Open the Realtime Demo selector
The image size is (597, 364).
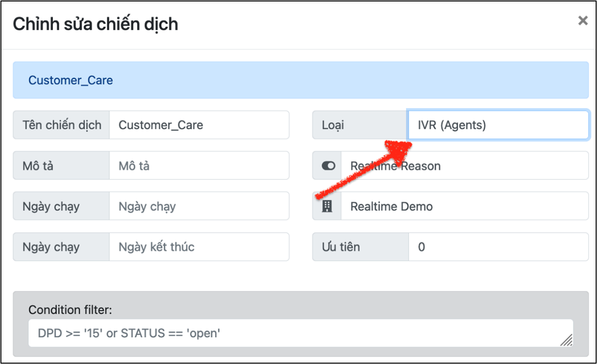(464, 206)
